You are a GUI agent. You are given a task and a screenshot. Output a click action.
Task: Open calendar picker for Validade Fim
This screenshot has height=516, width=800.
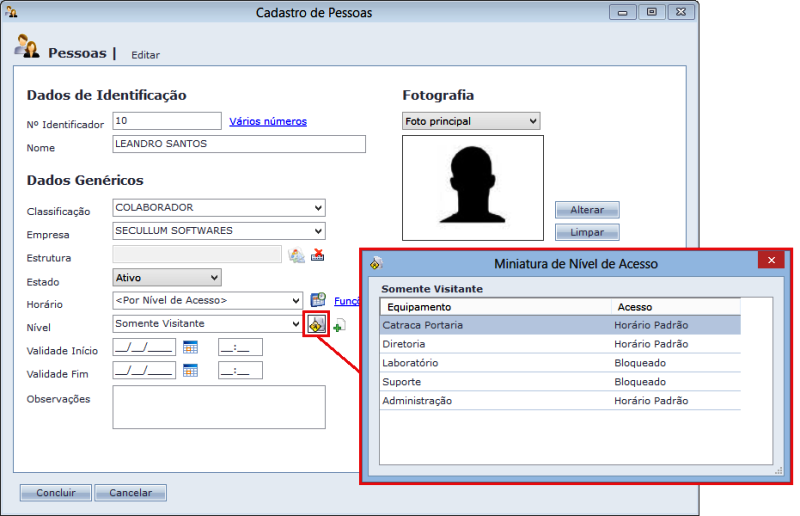pyautogui.click(x=190, y=370)
